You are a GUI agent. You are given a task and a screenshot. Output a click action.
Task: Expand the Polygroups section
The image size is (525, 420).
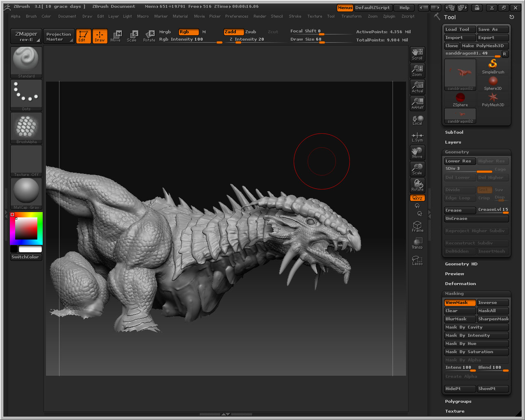pos(458,402)
